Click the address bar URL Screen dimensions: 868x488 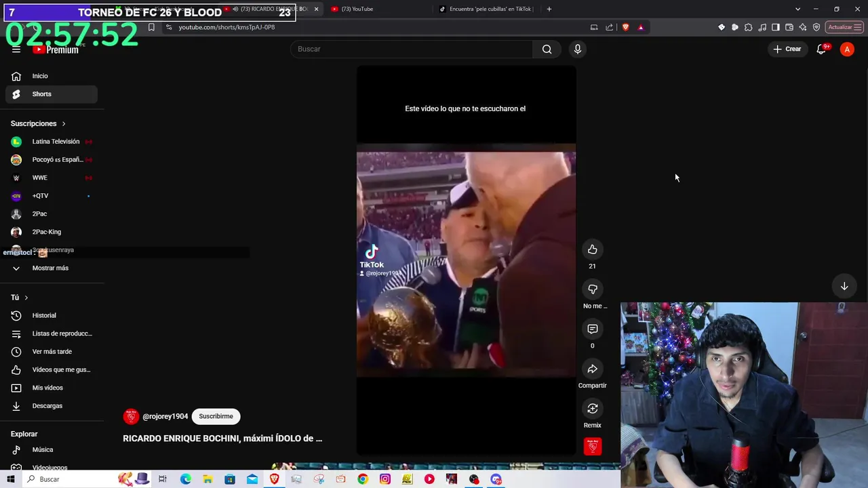(x=226, y=27)
